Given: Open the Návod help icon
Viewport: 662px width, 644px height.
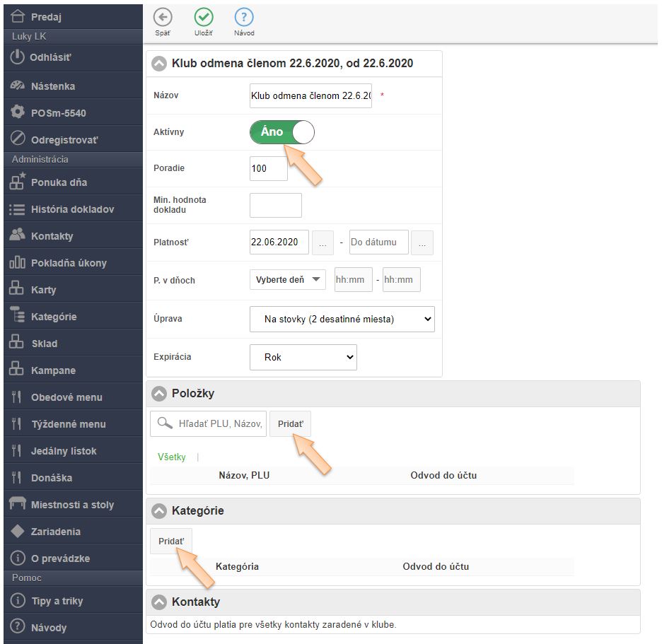Looking at the screenshot, I should click(x=244, y=18).
